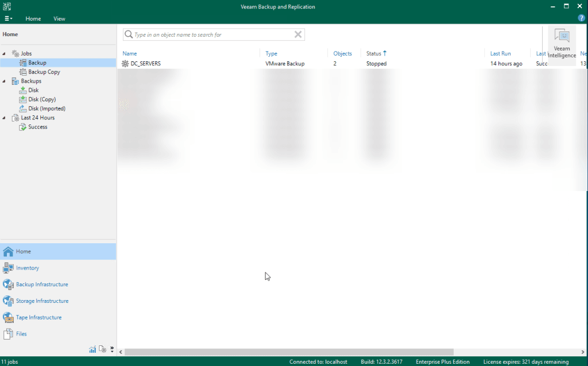This screenshot has height=366, width=588.
Task: Click the Tape Infrastructure icon
Action: (8, 317)
